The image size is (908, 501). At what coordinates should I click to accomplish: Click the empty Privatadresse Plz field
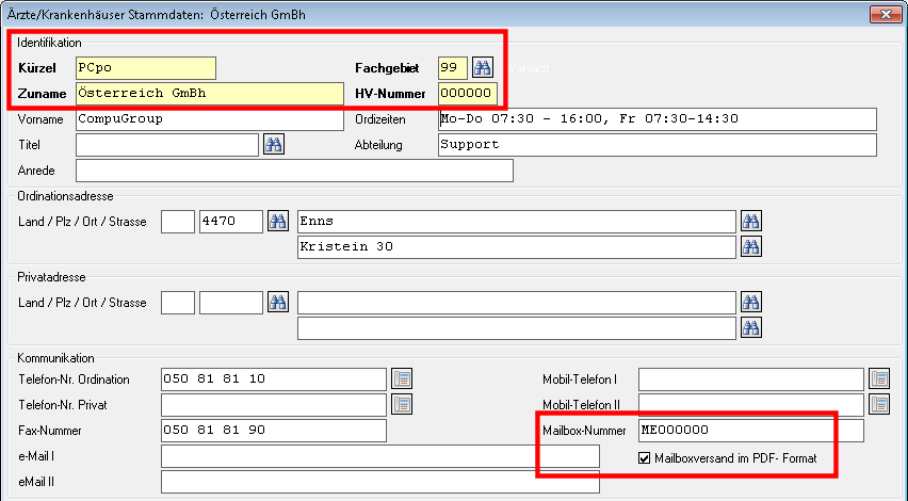click(x=231, y=302)
